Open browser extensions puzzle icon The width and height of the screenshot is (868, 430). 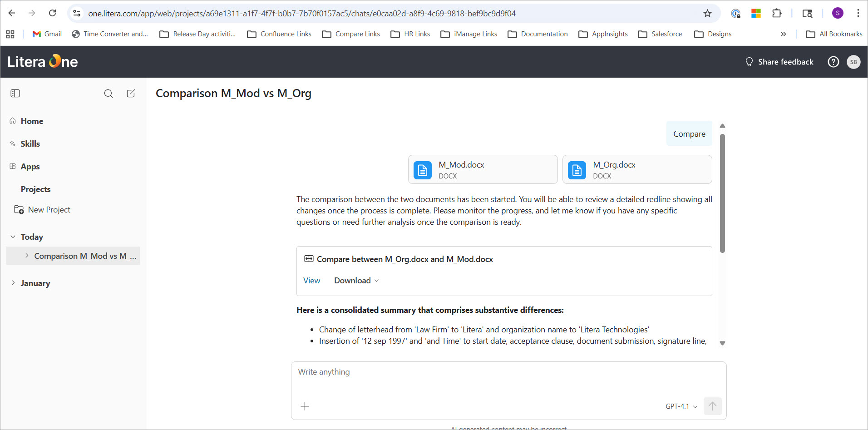[777, 13]
